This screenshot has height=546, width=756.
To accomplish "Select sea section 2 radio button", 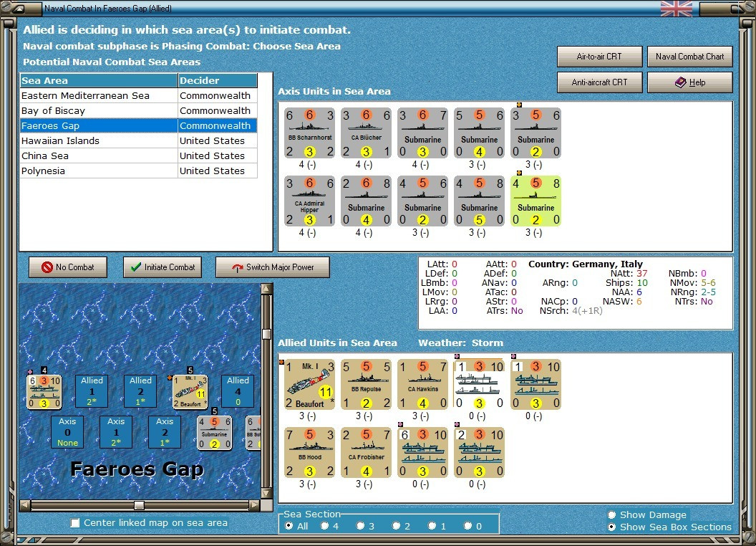I will 396,526.
